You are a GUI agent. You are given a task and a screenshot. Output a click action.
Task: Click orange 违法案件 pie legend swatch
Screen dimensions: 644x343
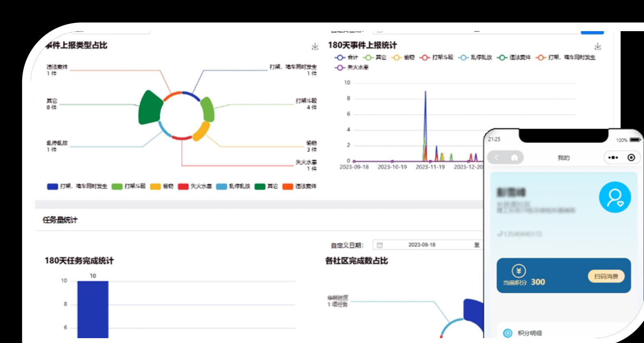pos(288,186)
